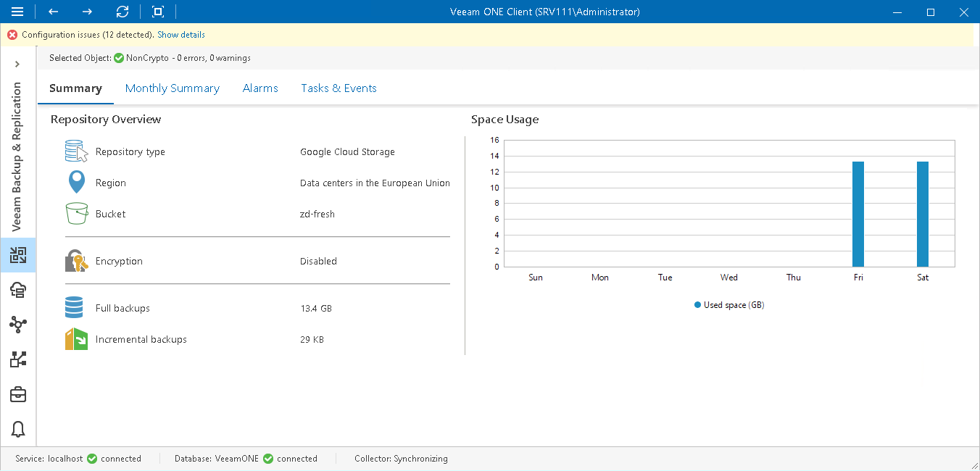This screenshot has height=471, width=980.
Task: Switch to the Monthly Summary tab
Action: tap(173, 88)
